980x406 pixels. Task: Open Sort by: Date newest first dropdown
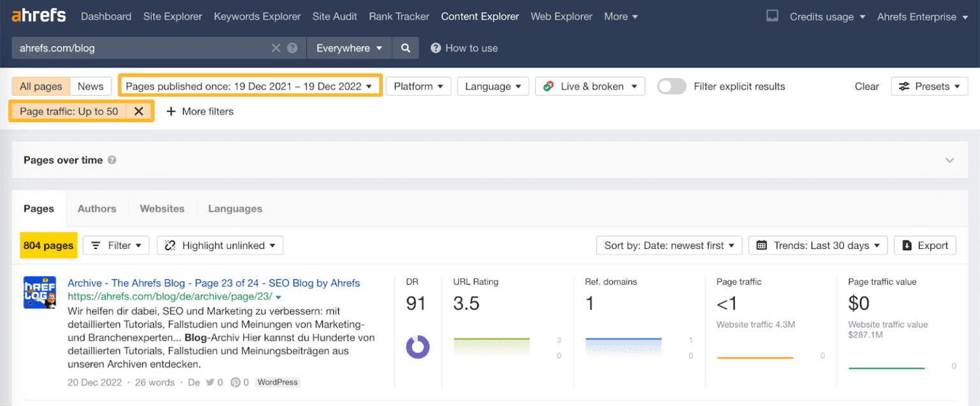669,245
